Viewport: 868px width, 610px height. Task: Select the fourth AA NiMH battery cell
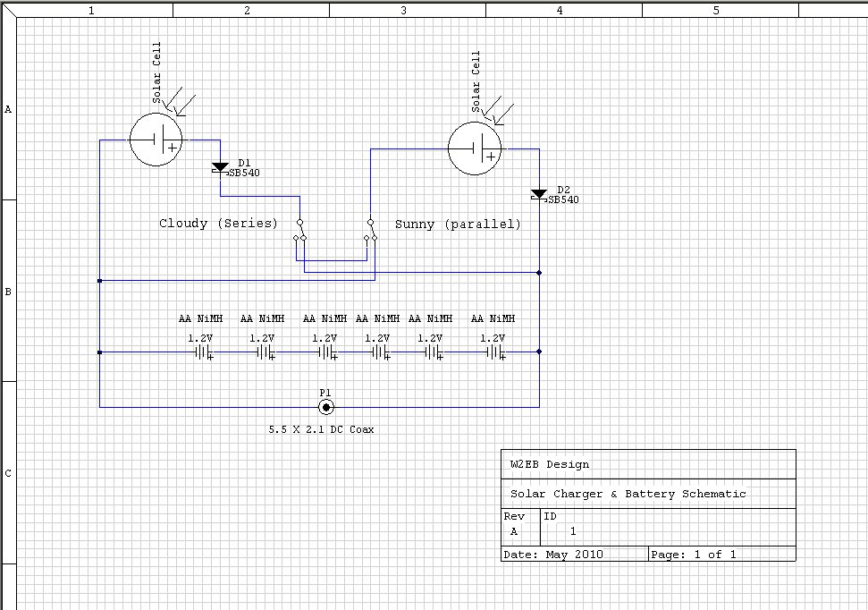(x=380, y=352)
